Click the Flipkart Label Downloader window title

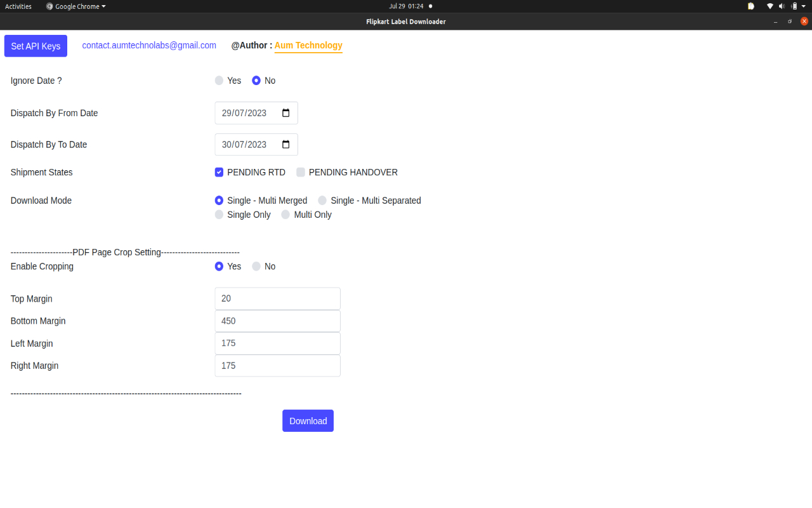[x=406, y=22]
